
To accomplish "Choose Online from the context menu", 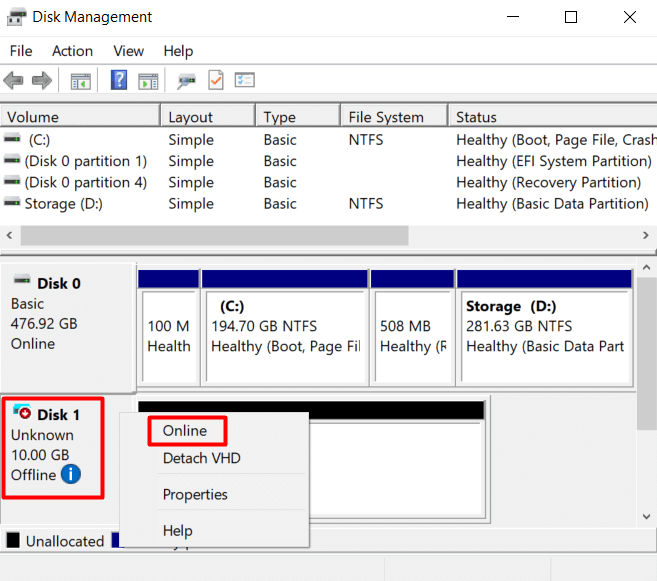I will click(185, 431).
